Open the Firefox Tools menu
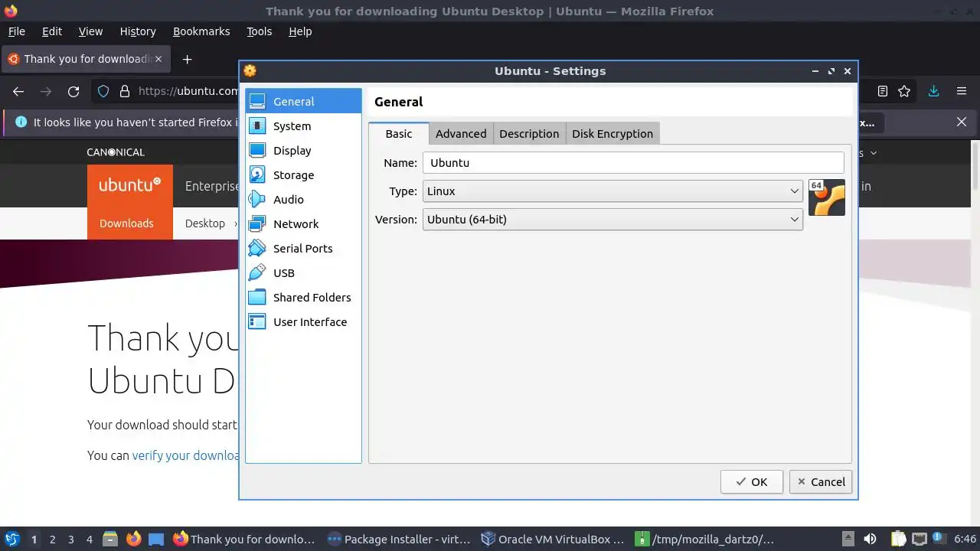 coord(259,31)
